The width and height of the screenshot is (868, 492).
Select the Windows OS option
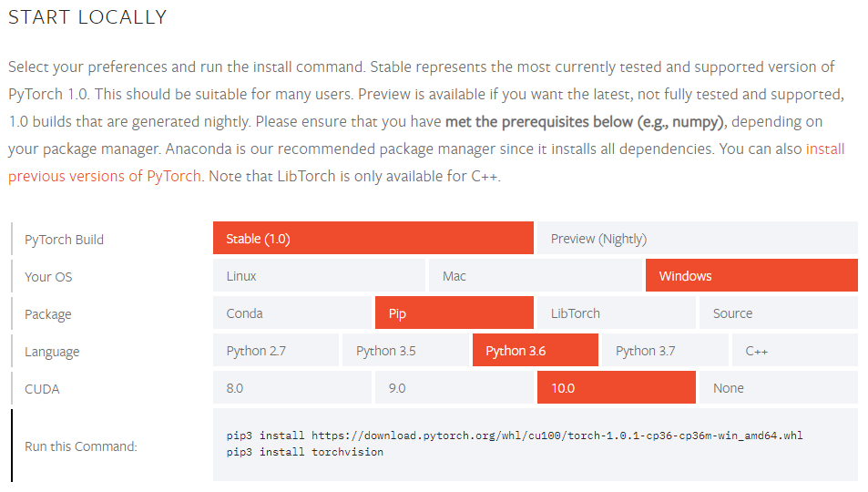click(x=751, y=276)
